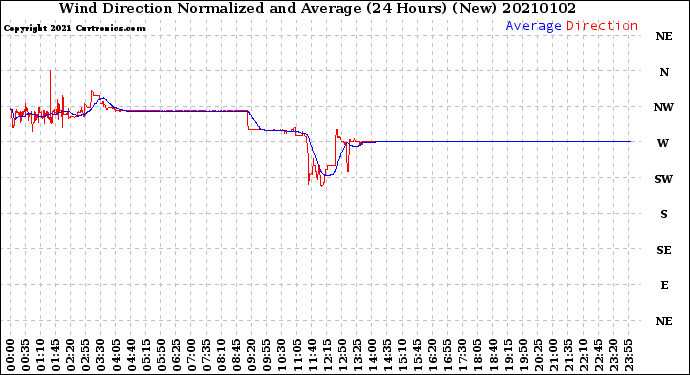Click the 'W' direction axis label
This screenshot has height=375, width=690.
click(663, 143)
